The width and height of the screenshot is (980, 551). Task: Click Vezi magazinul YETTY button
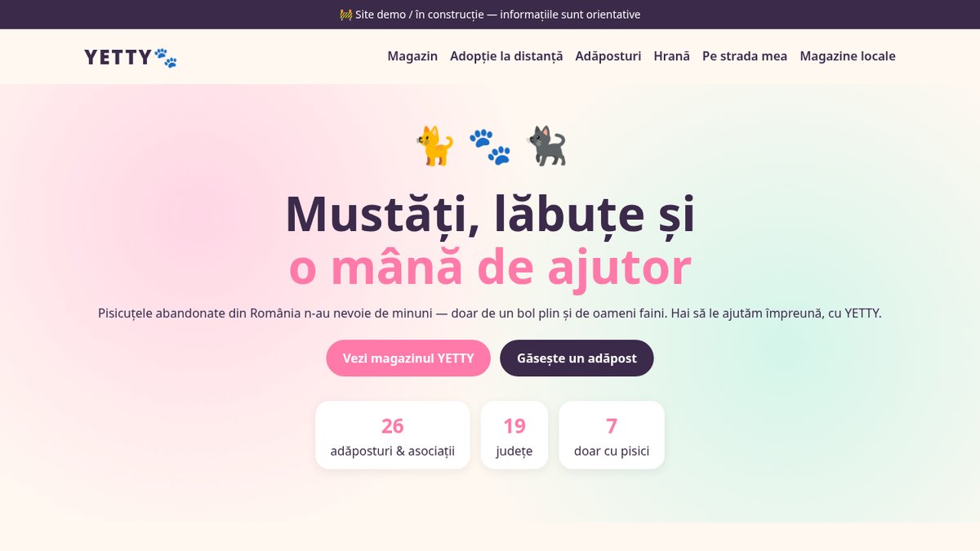408,358
